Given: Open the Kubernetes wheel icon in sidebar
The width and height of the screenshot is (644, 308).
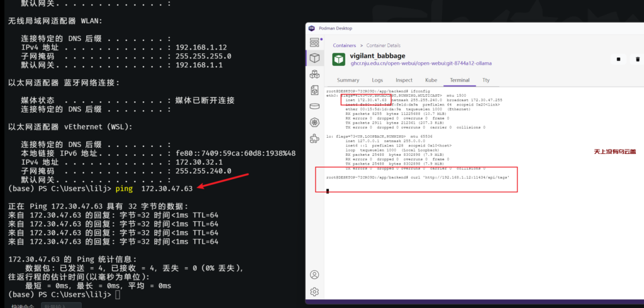Looking at the screenshot, I should pos(314,122).
